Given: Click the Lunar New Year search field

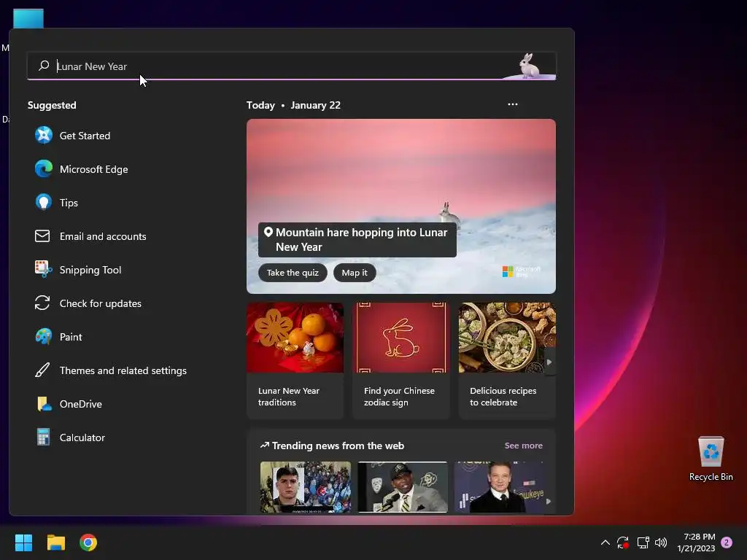Looking at the screenshot, I should pyautogui.click(x=292, y=66).
